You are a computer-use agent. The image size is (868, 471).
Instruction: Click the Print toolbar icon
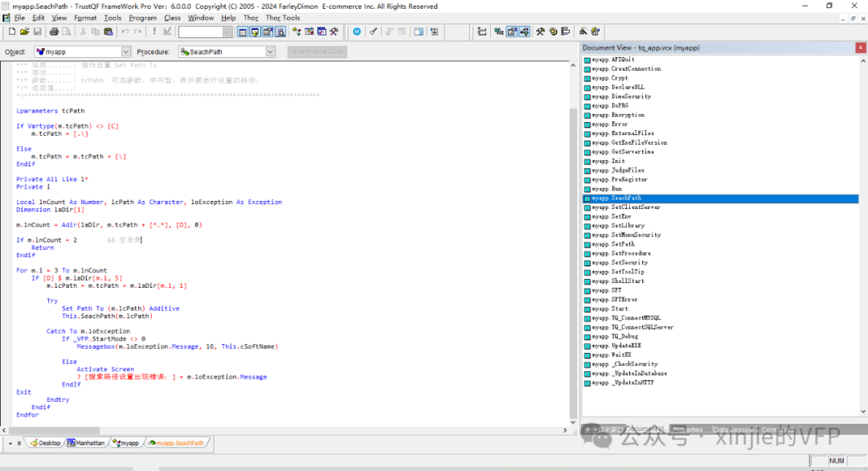point(54,32)
